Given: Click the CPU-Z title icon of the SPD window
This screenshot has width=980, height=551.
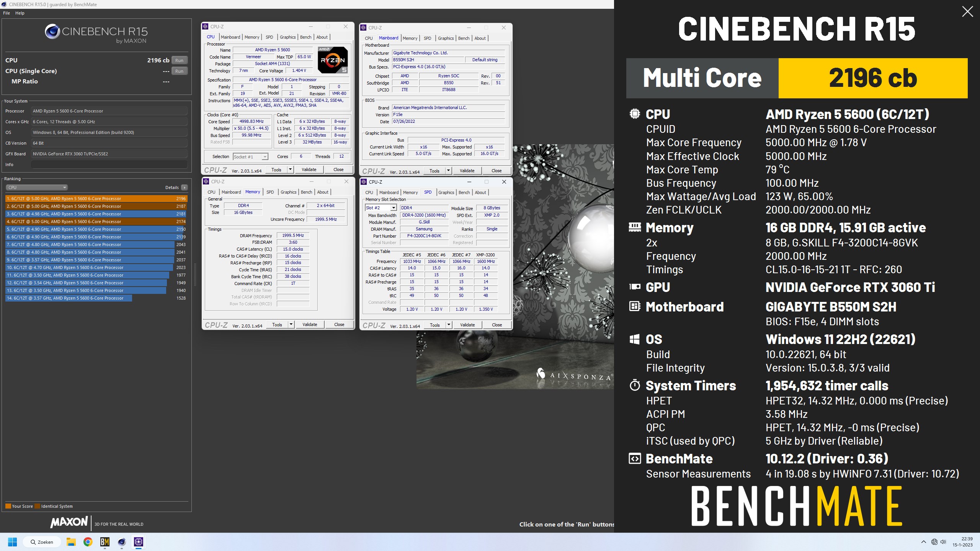Looking at the screenshot, I should [364, 182].
